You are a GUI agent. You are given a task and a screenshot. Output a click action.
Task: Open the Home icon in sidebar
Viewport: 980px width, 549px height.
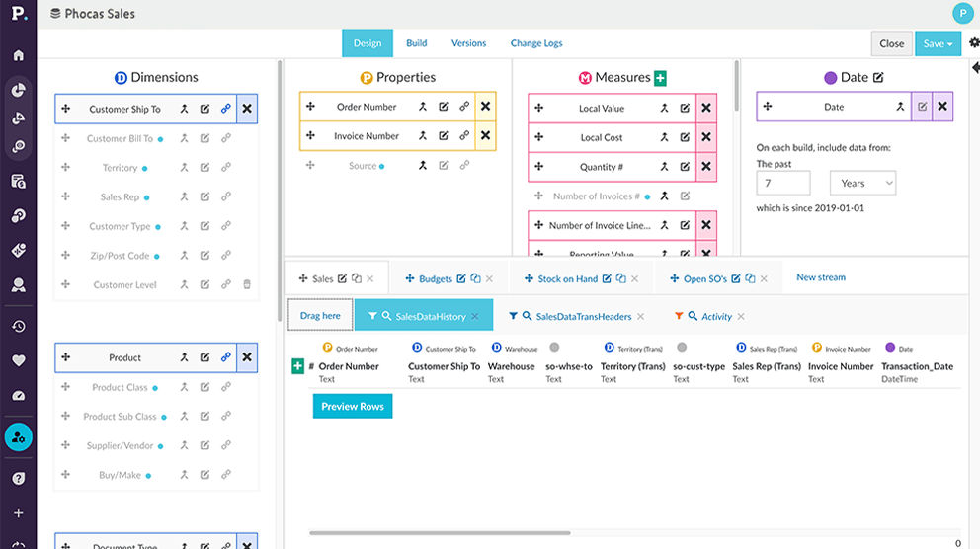(x=18, y=55)
